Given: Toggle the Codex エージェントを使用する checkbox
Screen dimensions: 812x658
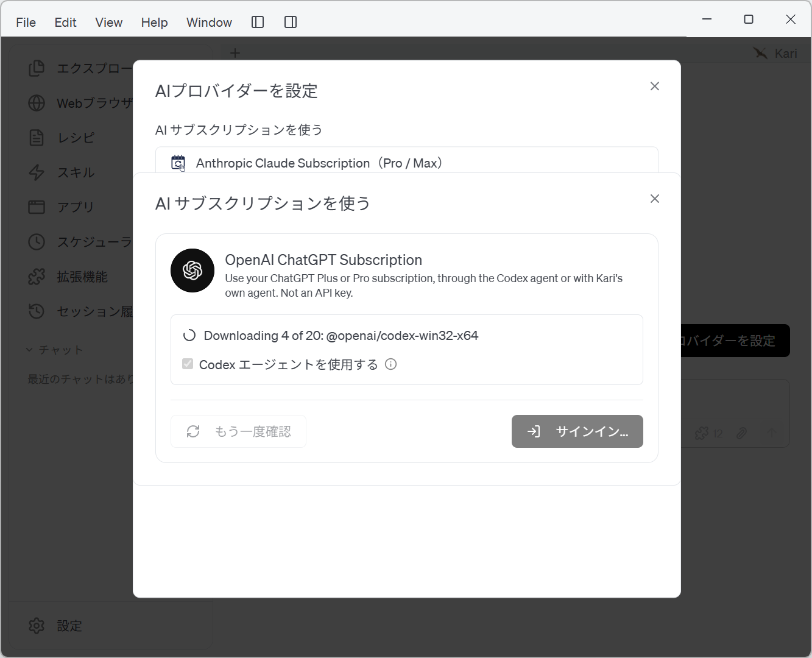Looking at the screenshot, I should pos(188,364).
